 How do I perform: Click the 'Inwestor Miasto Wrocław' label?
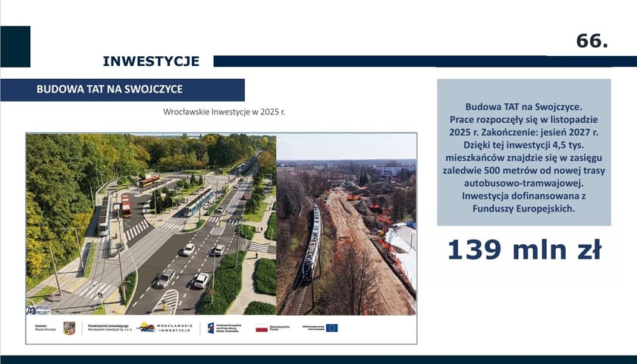click(45, 328)
